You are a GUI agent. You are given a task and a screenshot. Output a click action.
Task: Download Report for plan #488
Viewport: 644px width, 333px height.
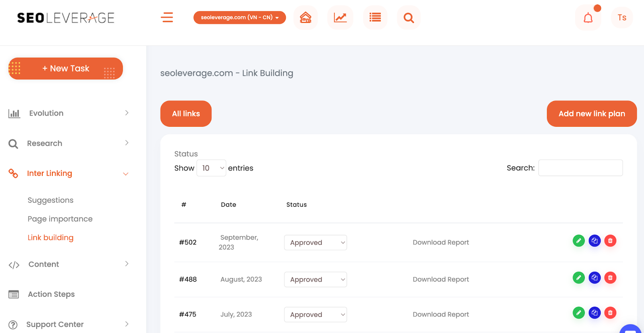(441, 279)
